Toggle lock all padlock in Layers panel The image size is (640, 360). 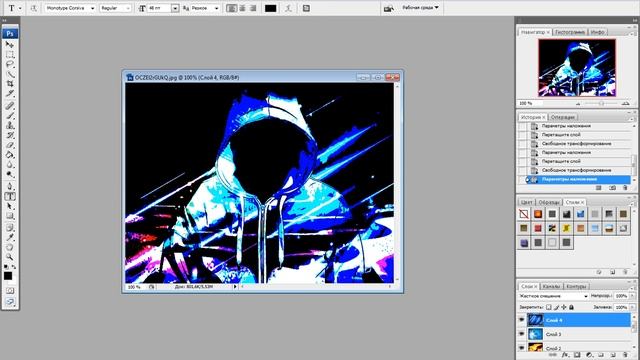(x=571, y=307)
